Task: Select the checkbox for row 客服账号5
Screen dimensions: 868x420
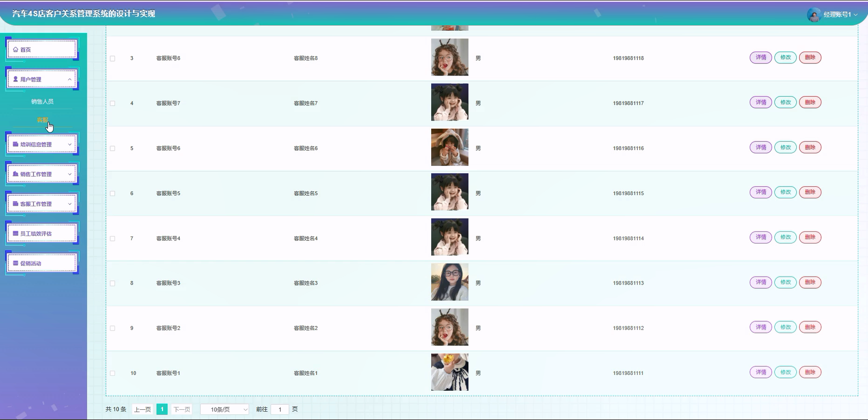Action: click(x=113, y=193)
